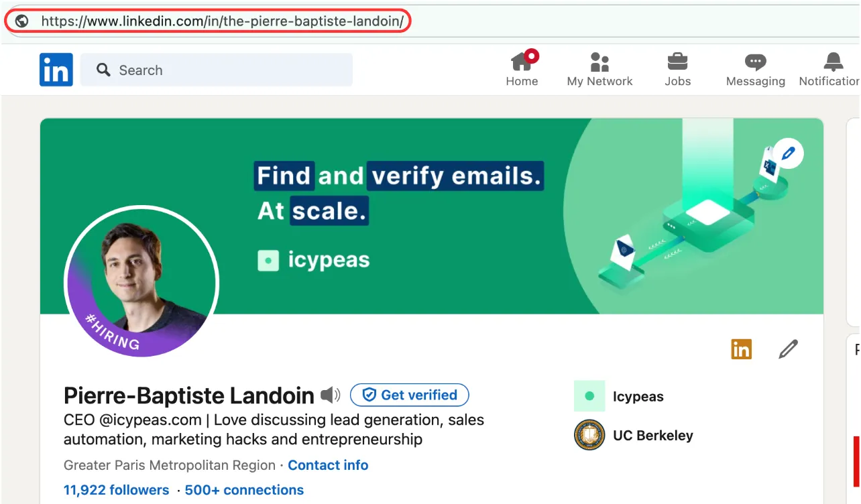Image resolution: width=861 pixels, height=504 pixels.
Task: Open the Messaging tab
Action: click(756, 69)
